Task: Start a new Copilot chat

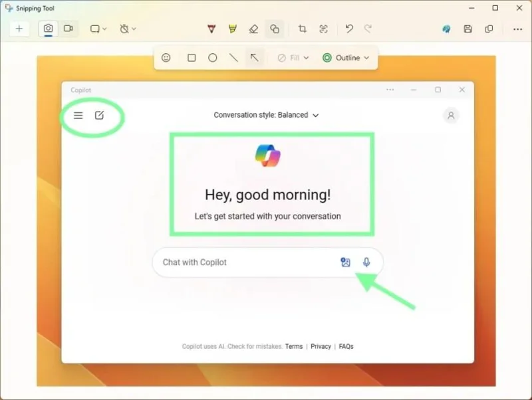Action: coord(99,116)
